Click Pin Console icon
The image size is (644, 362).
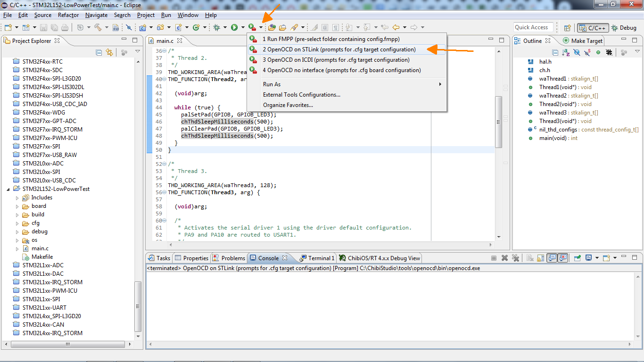click(x=577, y=258)
